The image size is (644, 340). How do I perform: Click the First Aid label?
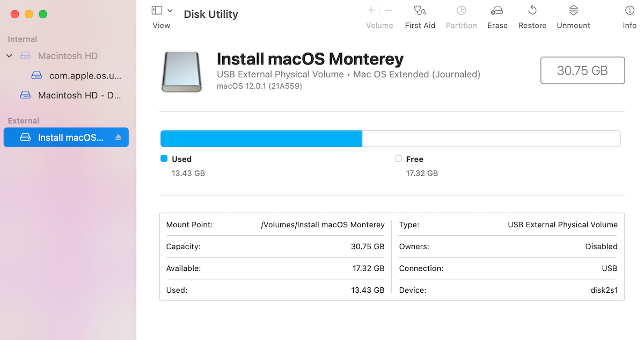pyautogui.click(x=420, y=25)
